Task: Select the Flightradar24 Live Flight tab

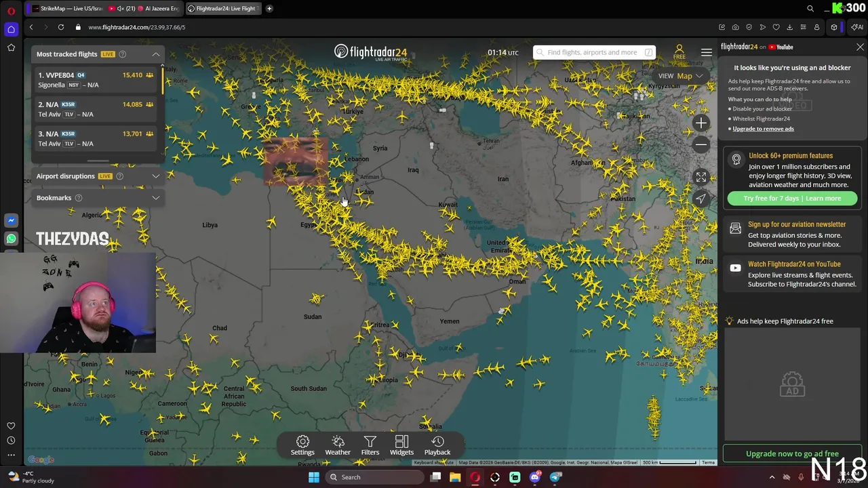Action: tap(222, 9)
